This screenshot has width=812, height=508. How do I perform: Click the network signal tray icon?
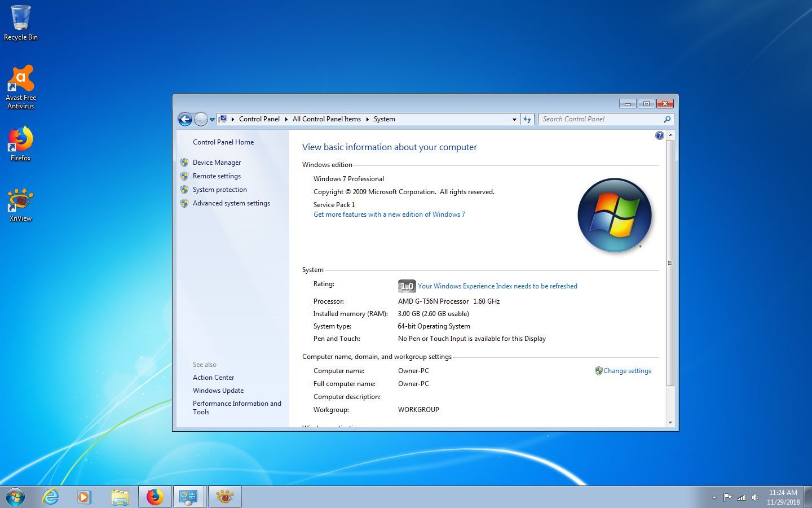tap(742, 497)
